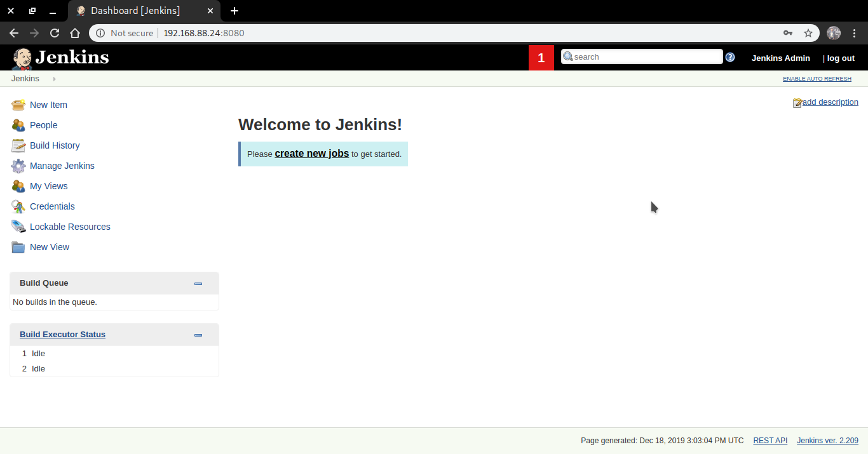Click the My Views icon

coord(18,186)
